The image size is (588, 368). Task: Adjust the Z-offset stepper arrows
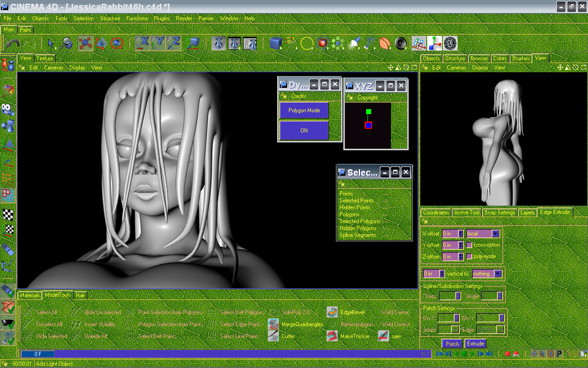(461, 257)
